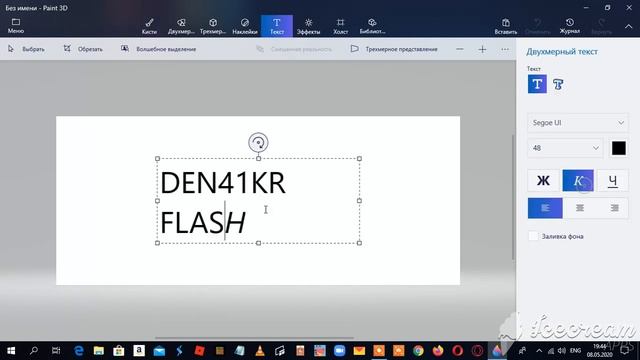640x360 pixels.
Task: Align text to the left
Action: [545, 208]
